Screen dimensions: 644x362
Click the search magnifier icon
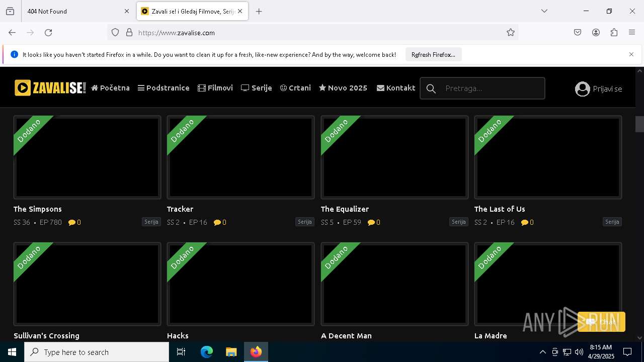(x=431, y=88)
